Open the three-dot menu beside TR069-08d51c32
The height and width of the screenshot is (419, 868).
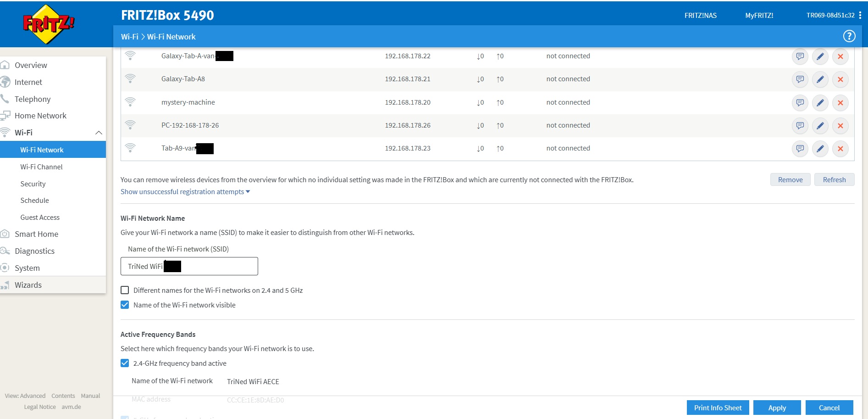[x=860, y=15]
